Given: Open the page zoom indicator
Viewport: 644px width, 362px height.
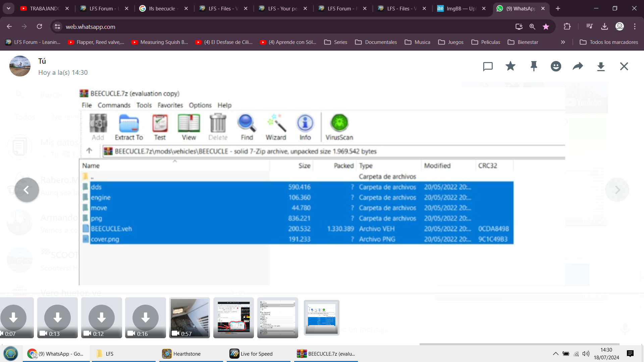Looking at the screenshot, I should click(x=532, y=26).
